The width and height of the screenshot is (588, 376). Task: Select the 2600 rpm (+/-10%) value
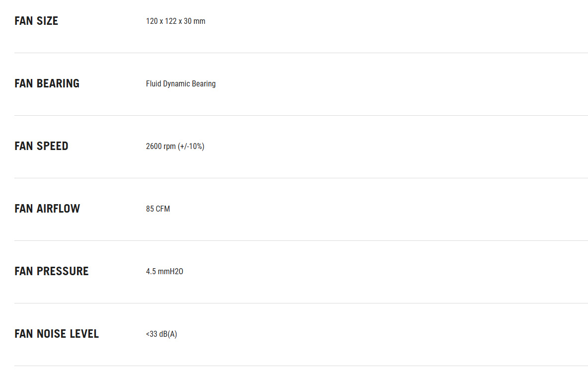click(175, 147)
